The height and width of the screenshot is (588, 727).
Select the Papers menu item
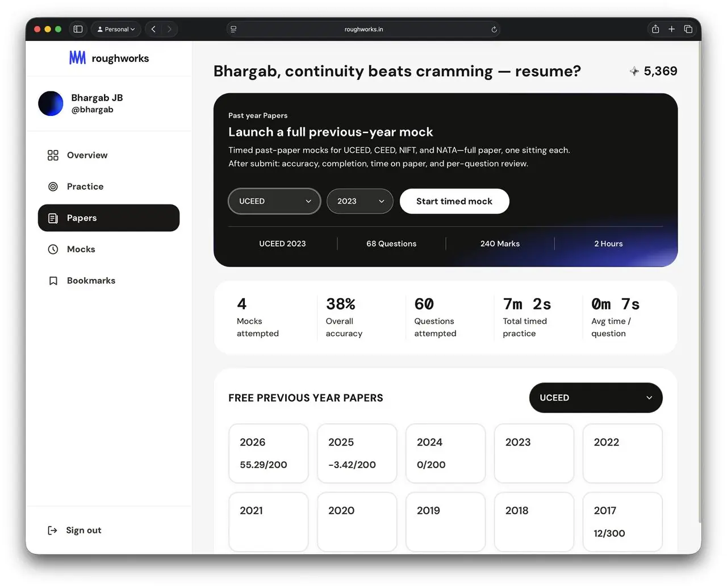(108, 218)
